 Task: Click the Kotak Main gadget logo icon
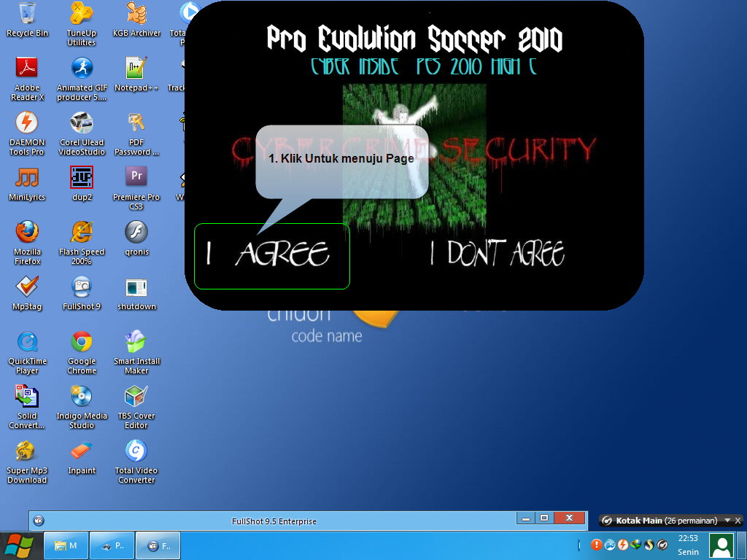click(x=606, y=521)
